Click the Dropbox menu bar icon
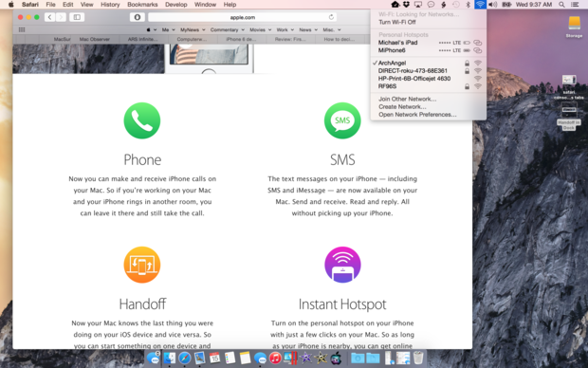This screenshot has height=368, width=588. 406,5
